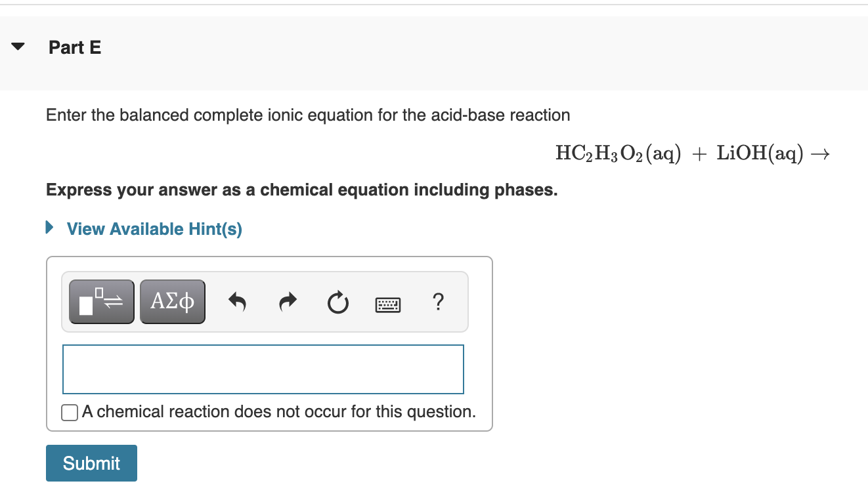Open the keyboard shortcuts icon

(388, 303)
